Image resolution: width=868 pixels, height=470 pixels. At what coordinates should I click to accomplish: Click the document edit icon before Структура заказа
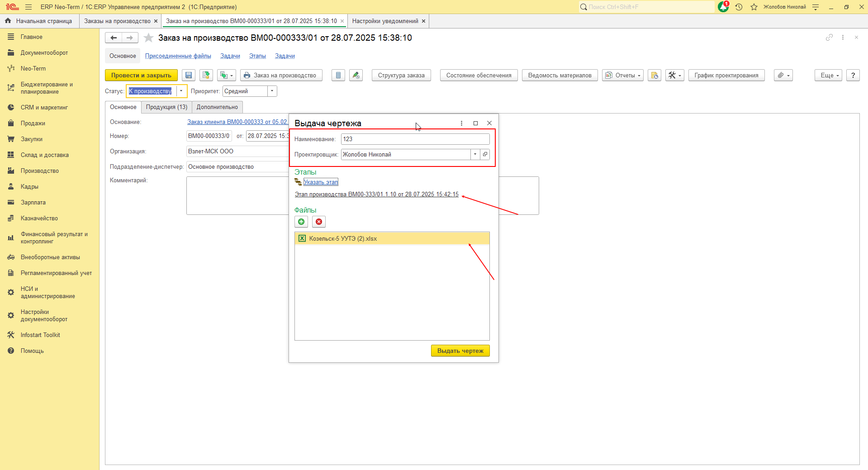pyautogui.click(x=356, y=76)
